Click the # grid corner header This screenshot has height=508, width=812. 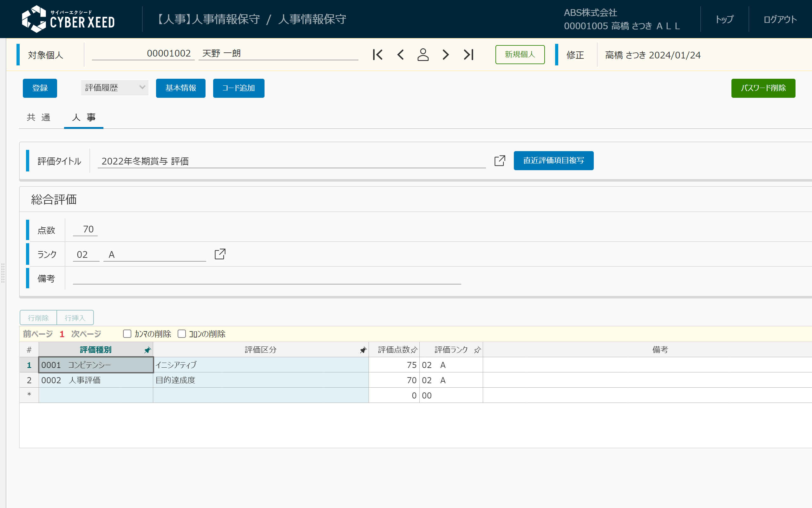pyautogui.click(x=29, y=350)
